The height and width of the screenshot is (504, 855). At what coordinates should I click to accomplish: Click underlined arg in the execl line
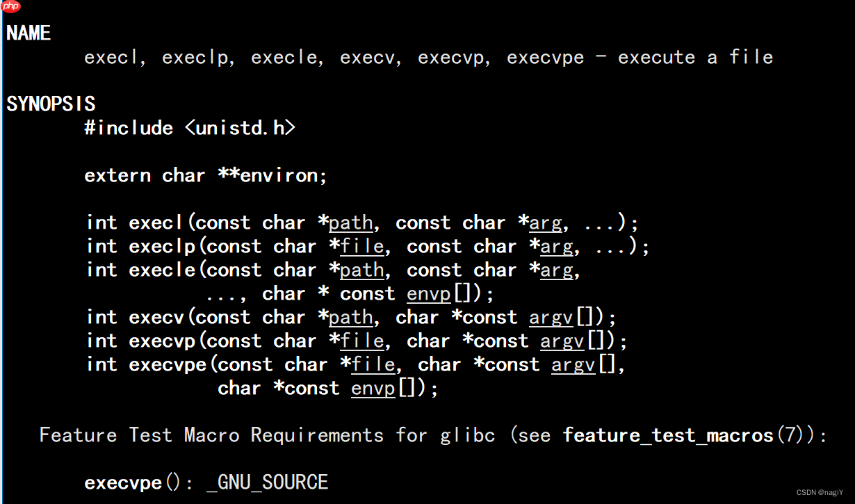pyautogui.click(x=546, y=223)
